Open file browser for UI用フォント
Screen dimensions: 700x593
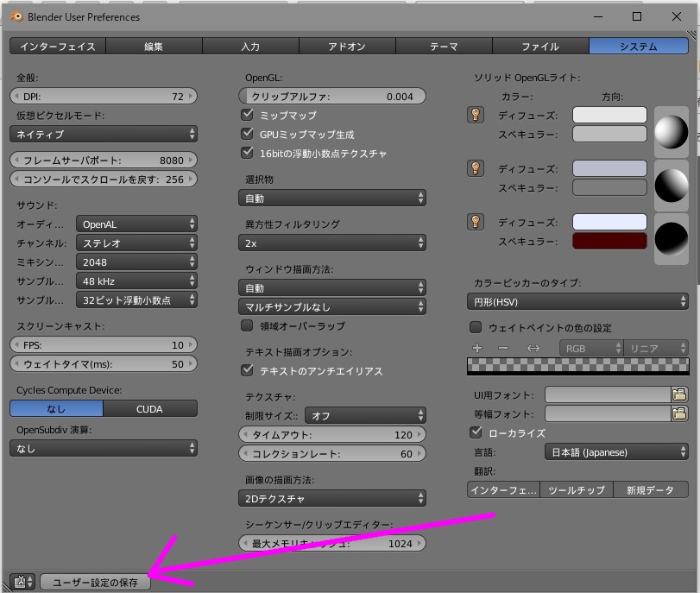(x=679, y=394)
